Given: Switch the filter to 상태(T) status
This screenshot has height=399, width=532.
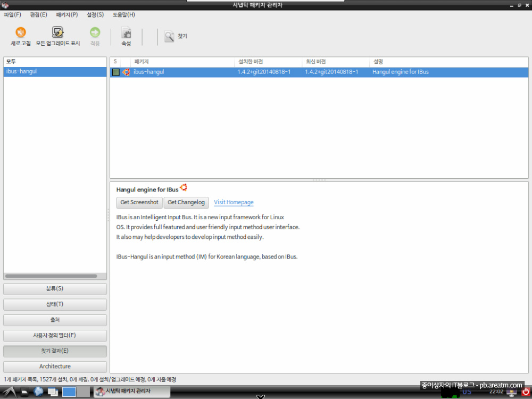Looking at the screenshot, I should tap(55, 304).
